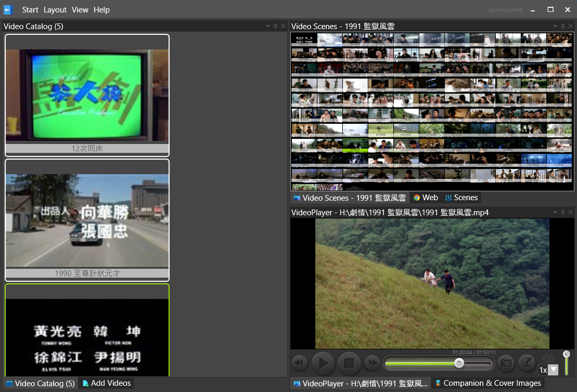Toggle auto-hide pin on Video Catalog panel
The height and width of the screenshot is (392, 577).
point(275,26)
